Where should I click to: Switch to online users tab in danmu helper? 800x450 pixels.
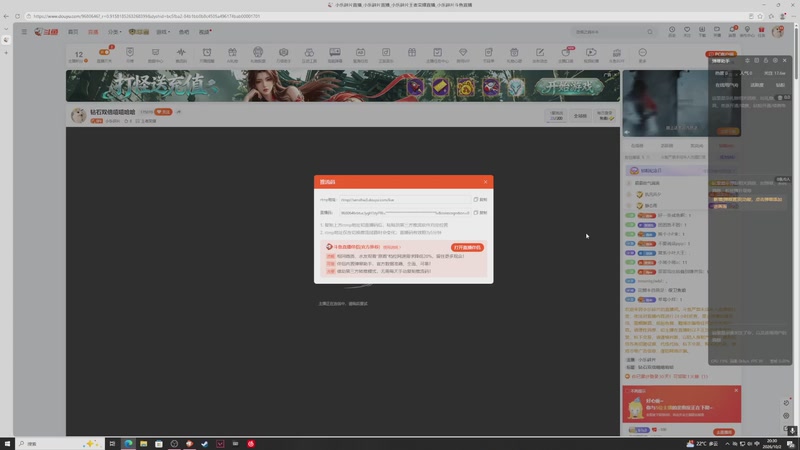[x=727, y=85]
